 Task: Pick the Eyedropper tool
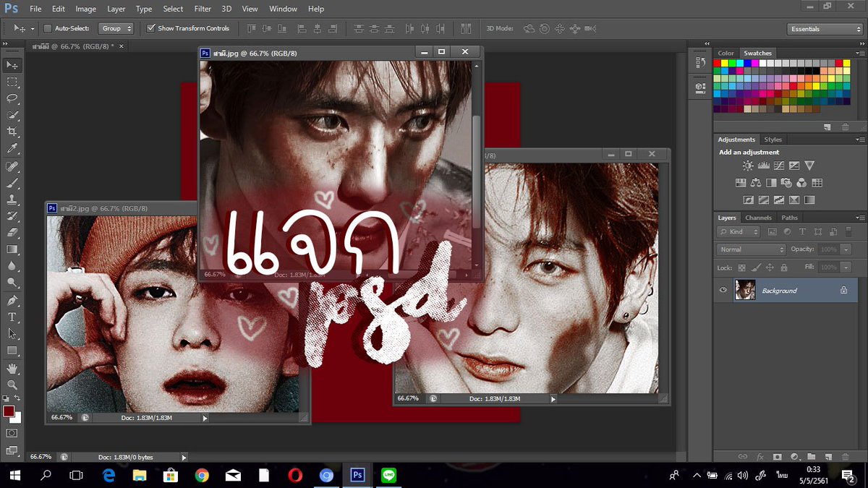pos(12,149)
